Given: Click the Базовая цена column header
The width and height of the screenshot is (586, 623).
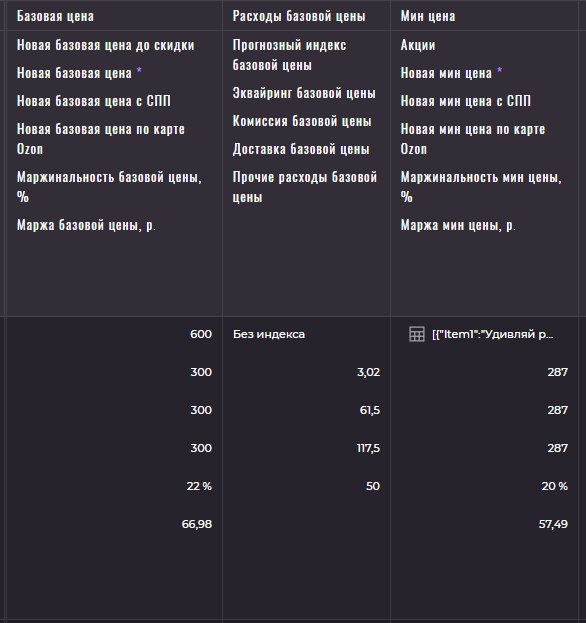Looking at the screenshot, I should (x=55, y=16).
